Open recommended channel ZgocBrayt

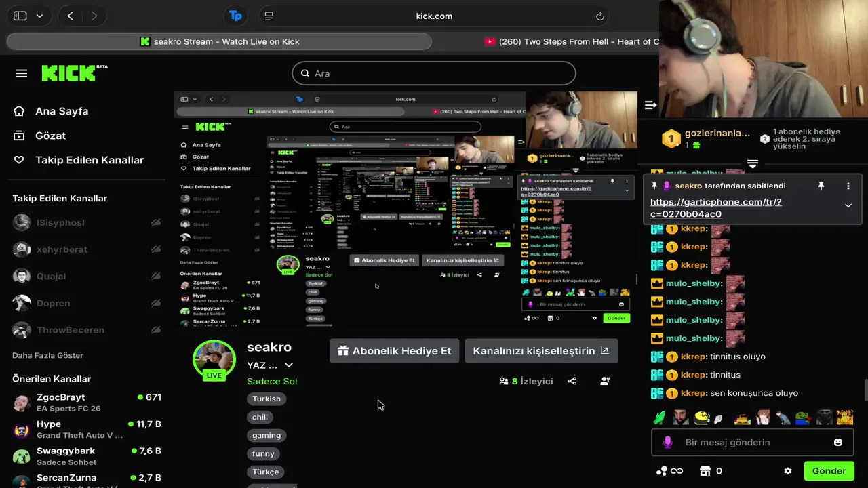pos(87,403)
